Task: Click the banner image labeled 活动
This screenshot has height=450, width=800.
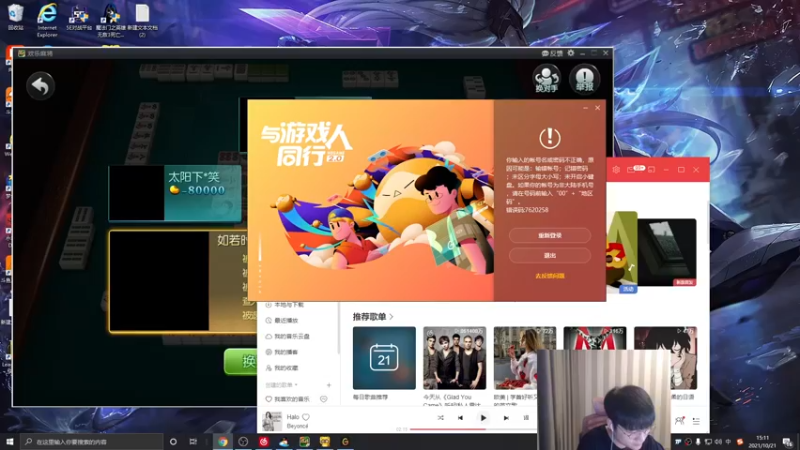Action: pos(621,252)
